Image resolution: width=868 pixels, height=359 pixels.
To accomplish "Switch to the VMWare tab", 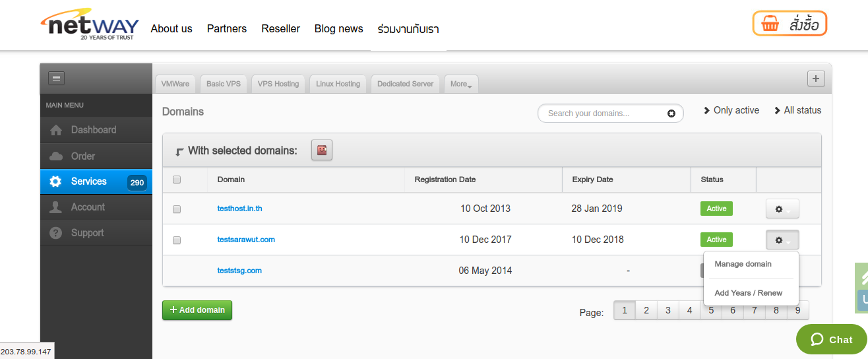I will (x=175, y=84).
